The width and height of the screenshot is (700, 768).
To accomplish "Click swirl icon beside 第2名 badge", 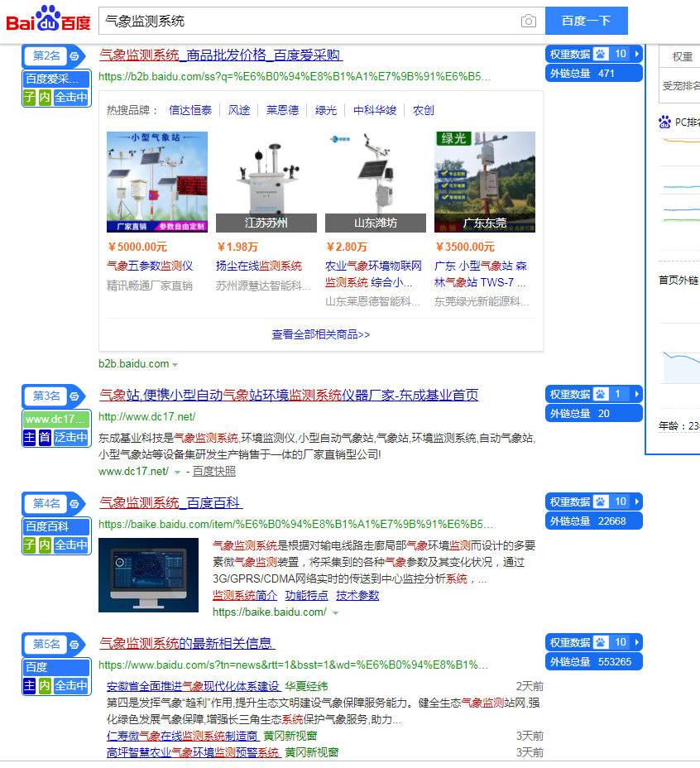I will click(74, 55).
